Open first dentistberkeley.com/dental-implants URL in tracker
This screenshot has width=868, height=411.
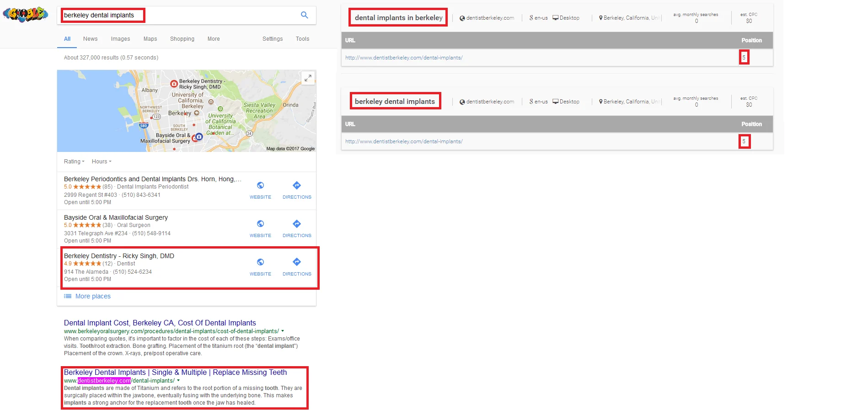pos(404,58)
